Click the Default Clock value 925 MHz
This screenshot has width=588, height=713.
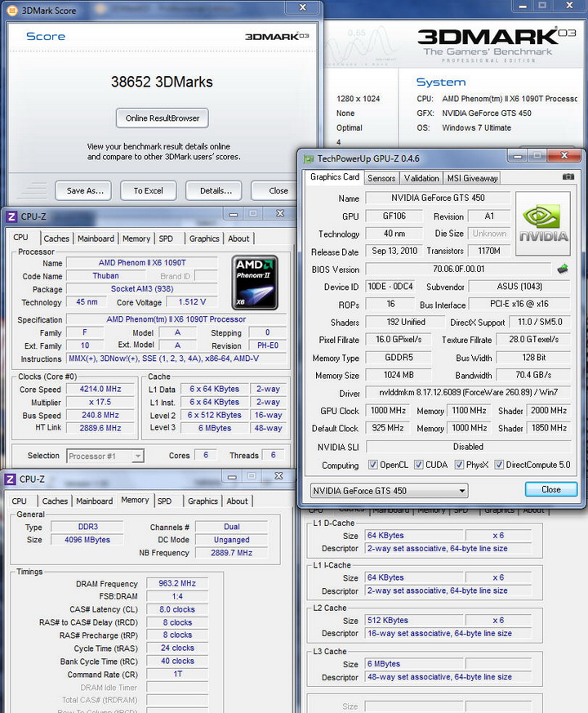pyautogui.click(x=388, y=428)
